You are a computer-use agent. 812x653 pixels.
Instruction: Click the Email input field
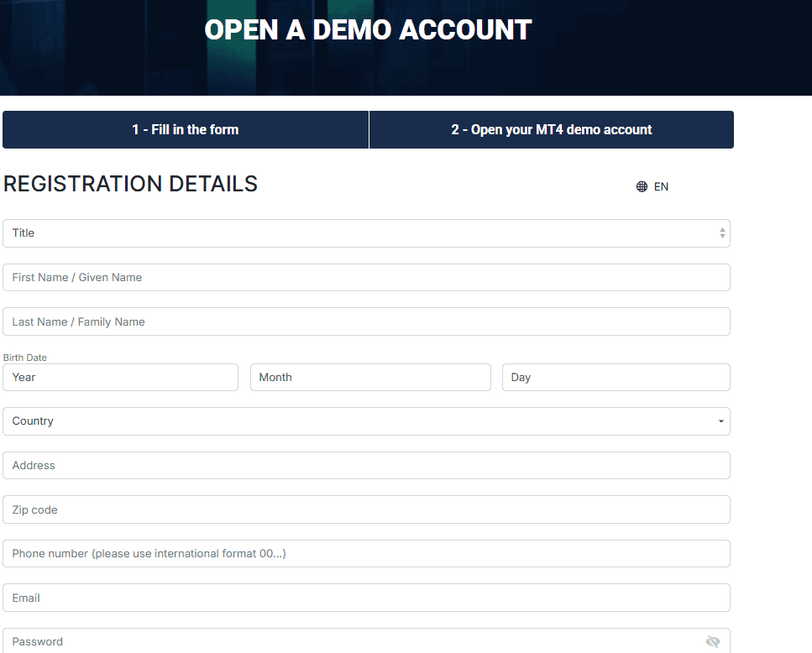(x=366, y=597)
